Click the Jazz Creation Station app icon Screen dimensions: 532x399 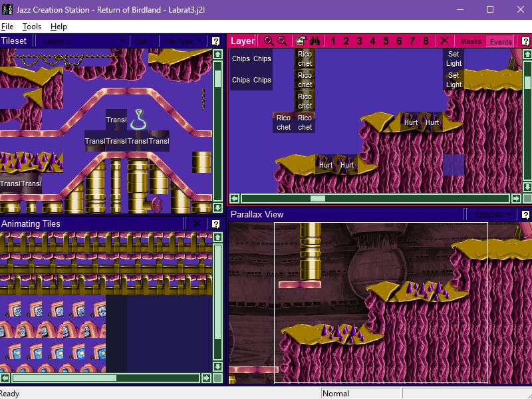pyautogui.click(x=7, y=9)
